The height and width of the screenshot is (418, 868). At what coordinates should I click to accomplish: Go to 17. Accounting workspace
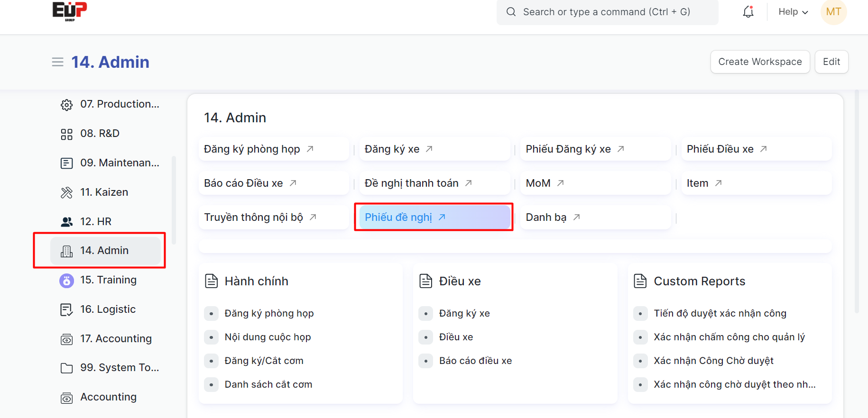(x=116, y=339)
